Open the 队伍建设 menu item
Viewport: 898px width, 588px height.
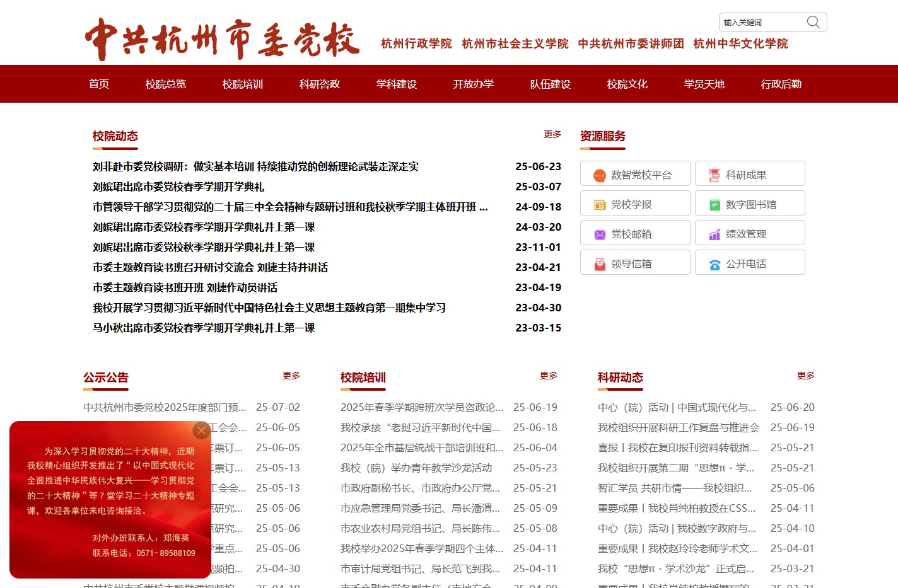[x=551, y=84]
